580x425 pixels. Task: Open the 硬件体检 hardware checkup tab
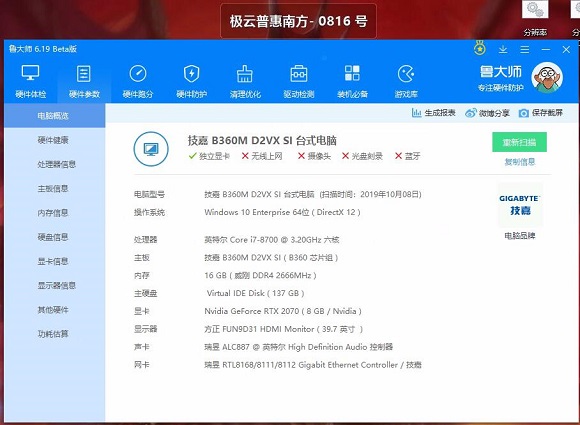(31, 82)
